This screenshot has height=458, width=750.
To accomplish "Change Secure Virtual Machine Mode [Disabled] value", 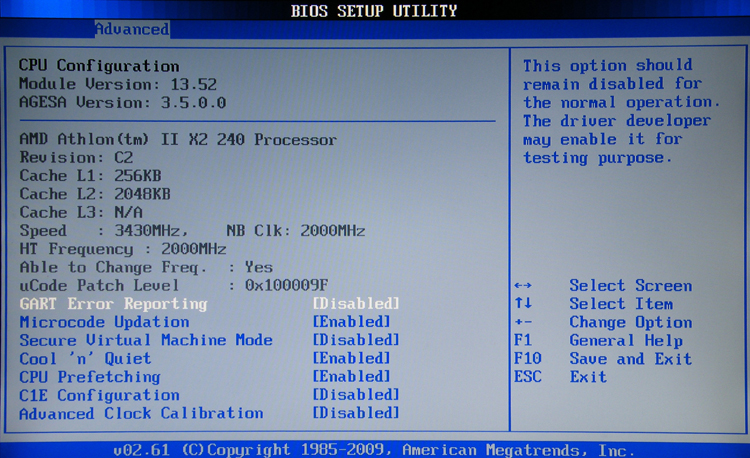I will 356,340.
